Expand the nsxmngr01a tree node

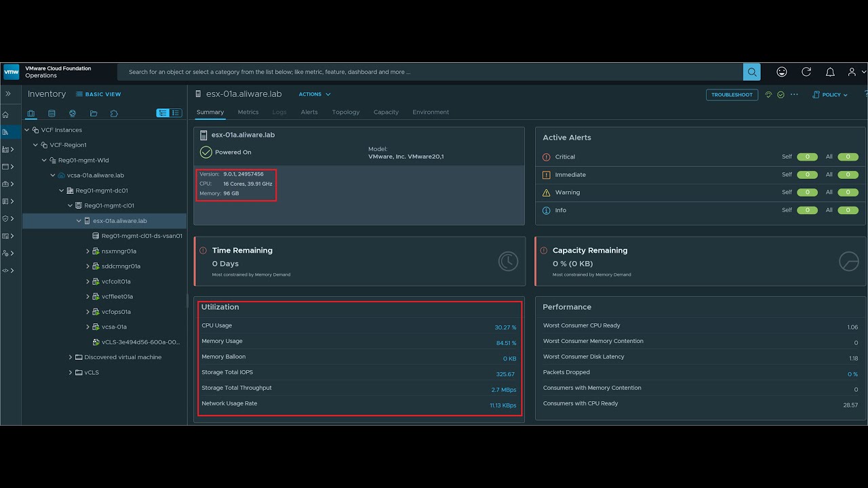[87, 251]
